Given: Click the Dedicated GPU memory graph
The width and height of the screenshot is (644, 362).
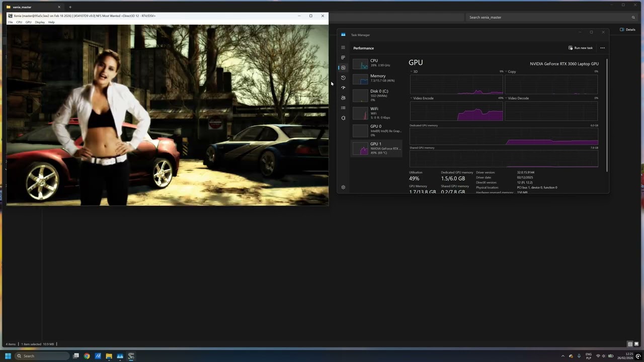Looking at the screenshot, I should point(504,136).
